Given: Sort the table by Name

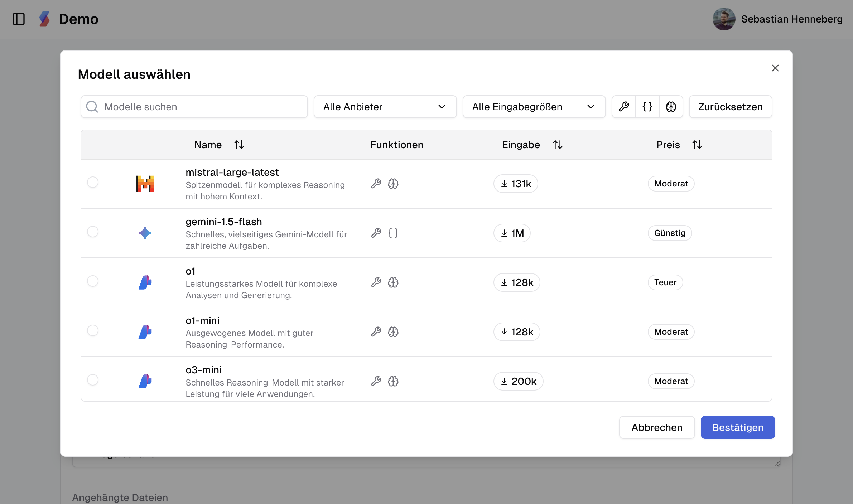Looking at the screenshot, I should (x=239, y=144).
